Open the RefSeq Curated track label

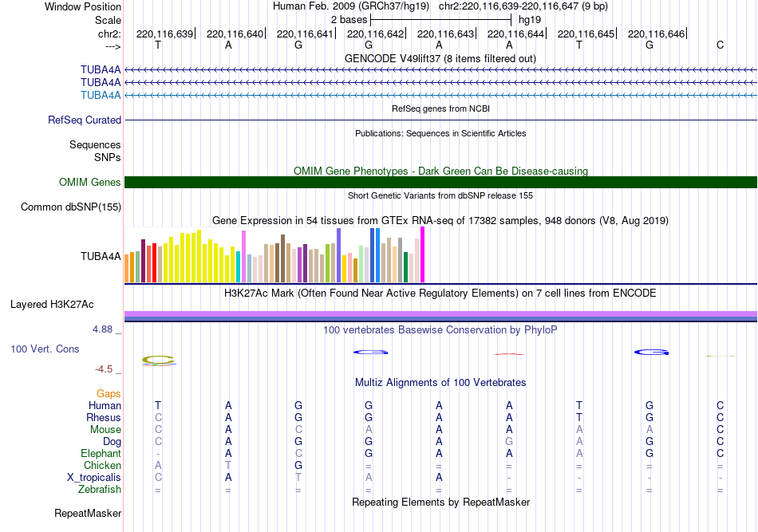point(85,120)
